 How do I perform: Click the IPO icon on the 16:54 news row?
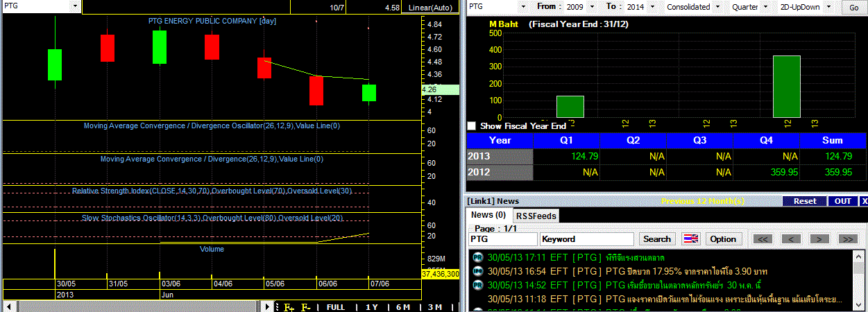click(x=477, y=270)
